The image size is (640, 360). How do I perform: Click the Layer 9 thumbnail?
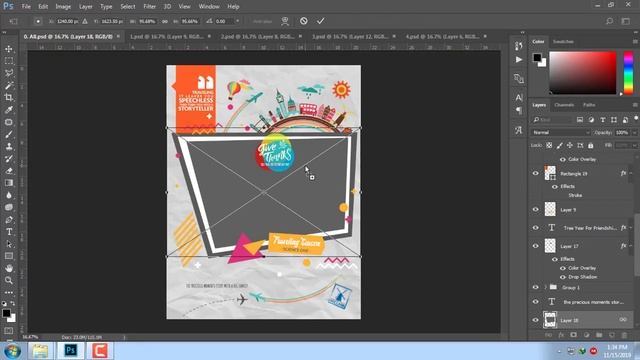click(550, 209)
